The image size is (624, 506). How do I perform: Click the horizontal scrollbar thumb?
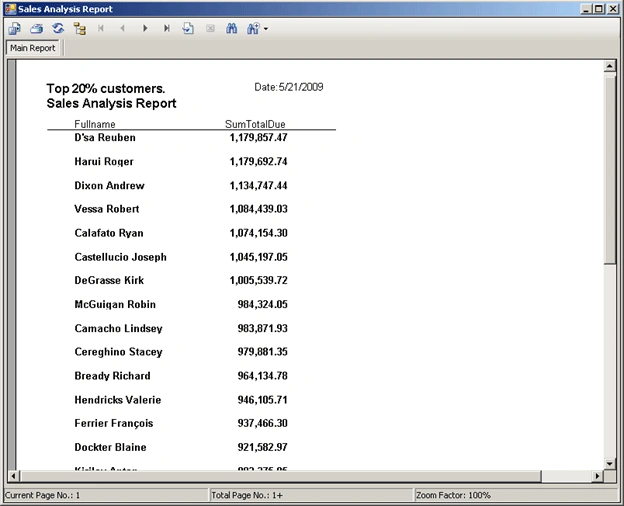[x=281, y=476]
